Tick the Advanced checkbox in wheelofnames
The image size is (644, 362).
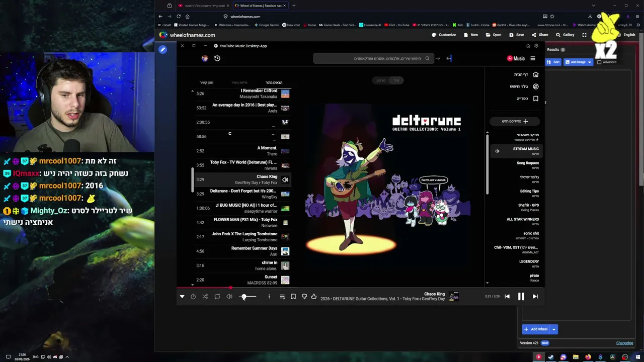(x=599, y=62)
